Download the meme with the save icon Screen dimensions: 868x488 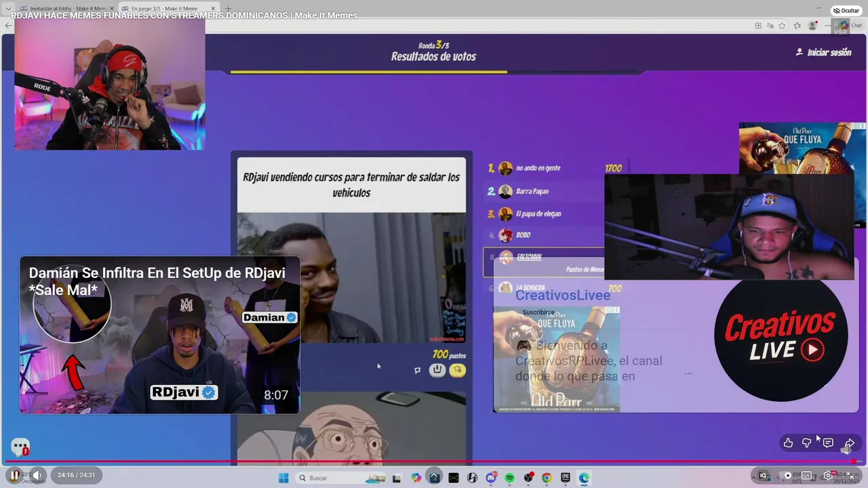(x=437, y=369)
